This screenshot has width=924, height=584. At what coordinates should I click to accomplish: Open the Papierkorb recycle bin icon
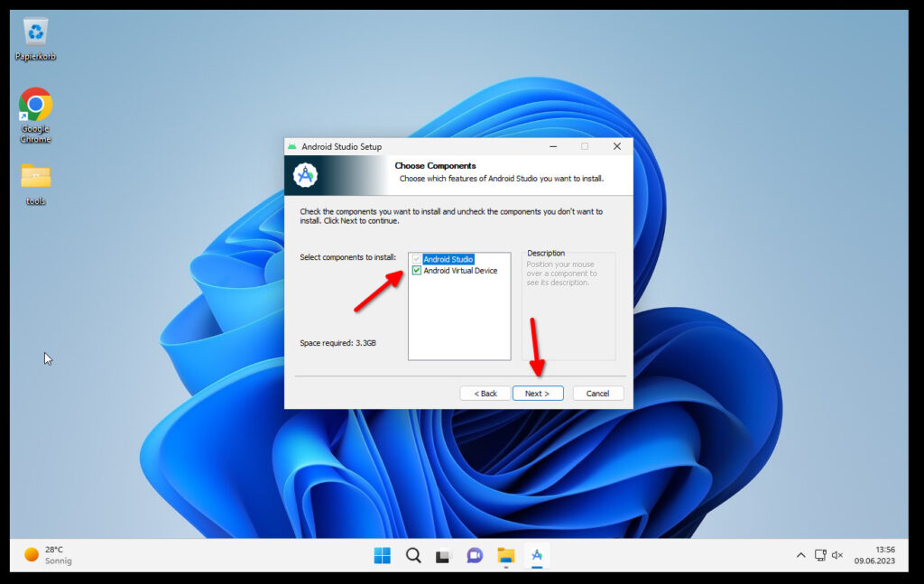coord(35,39)
